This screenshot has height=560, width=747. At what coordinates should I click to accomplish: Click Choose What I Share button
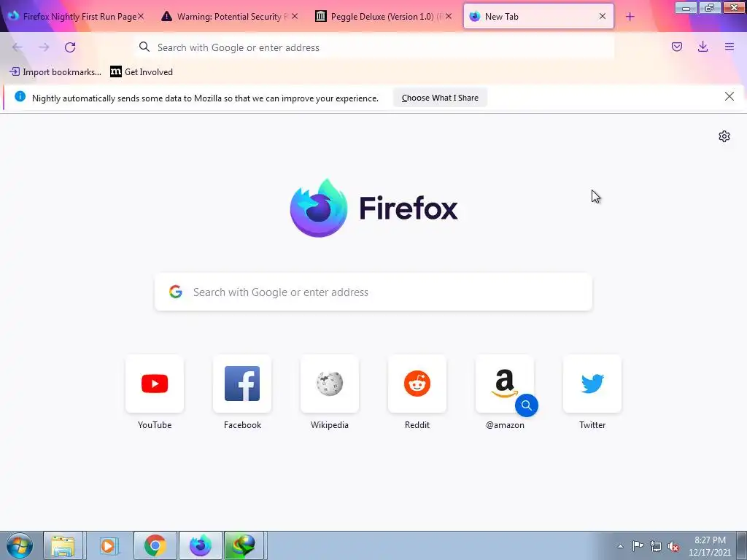coord(440,98)
